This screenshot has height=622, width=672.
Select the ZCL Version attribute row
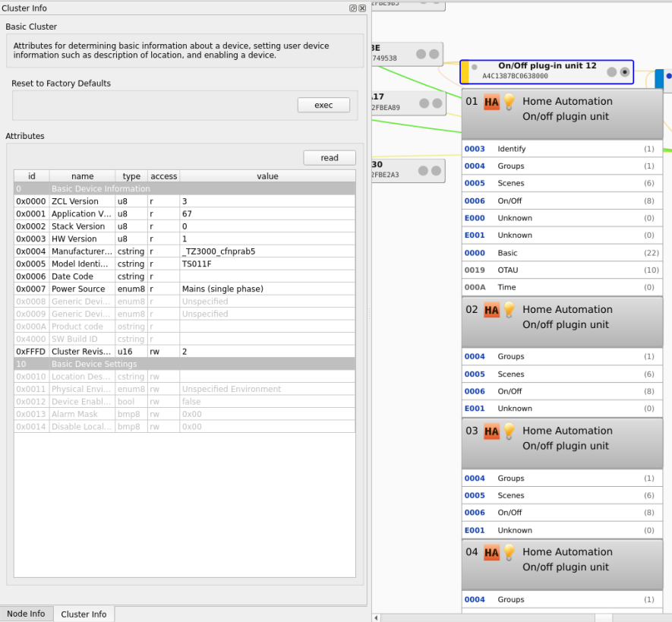185,201
